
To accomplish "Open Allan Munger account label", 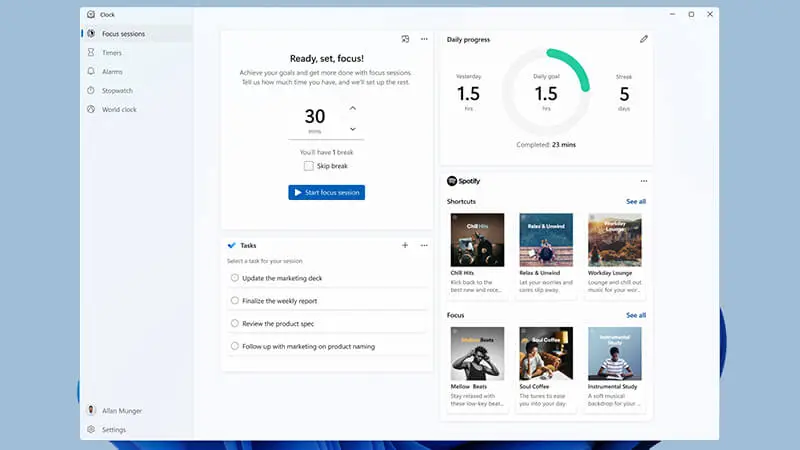I will [x=122, y=411].
